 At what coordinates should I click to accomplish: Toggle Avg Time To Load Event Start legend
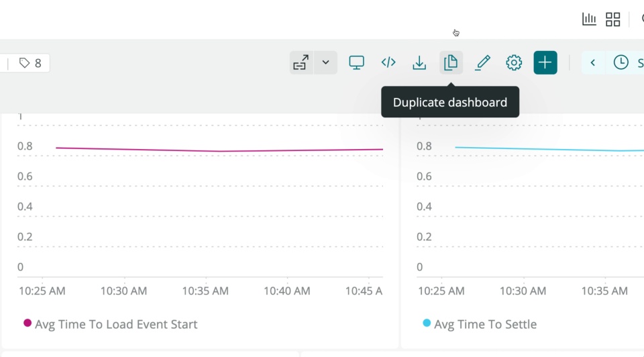pyautogui.click(x=111, y=324)
